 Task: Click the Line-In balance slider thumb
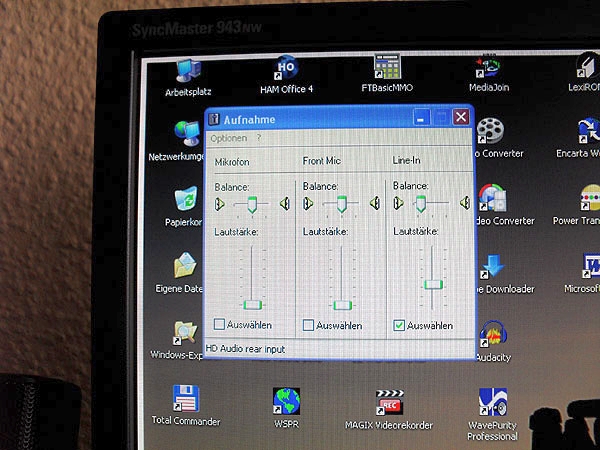coord(421,204)
